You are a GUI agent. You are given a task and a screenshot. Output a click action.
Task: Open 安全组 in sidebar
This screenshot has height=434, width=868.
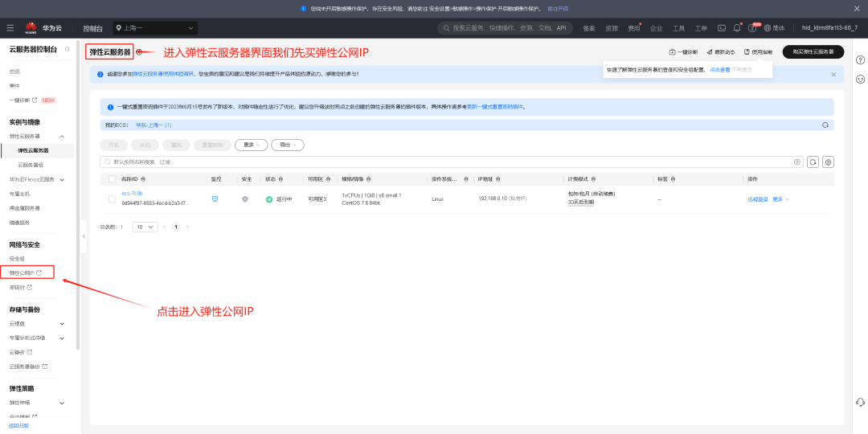point(17,259)
